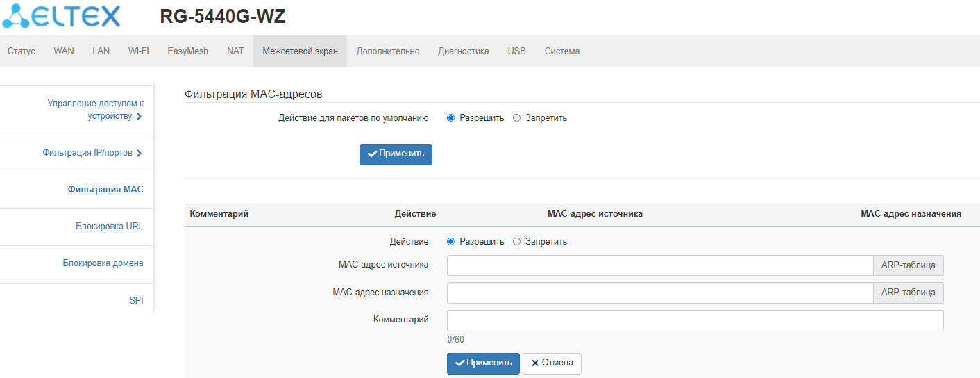Expand the Фильтрация IP/портов chevron
The height and width of the screenshot is (378, 980).
[140, 153]
